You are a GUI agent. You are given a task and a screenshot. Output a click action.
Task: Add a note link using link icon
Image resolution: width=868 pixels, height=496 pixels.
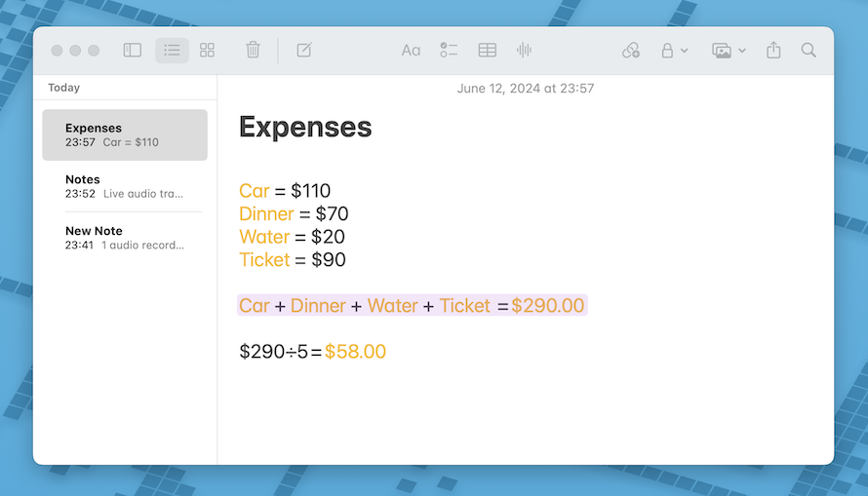(630, 51)
